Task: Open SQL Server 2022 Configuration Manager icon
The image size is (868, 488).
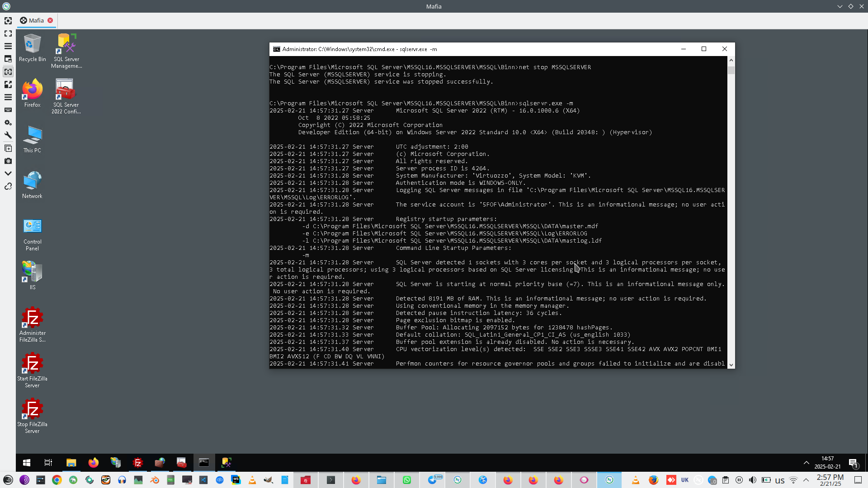Action: point(66,96)
